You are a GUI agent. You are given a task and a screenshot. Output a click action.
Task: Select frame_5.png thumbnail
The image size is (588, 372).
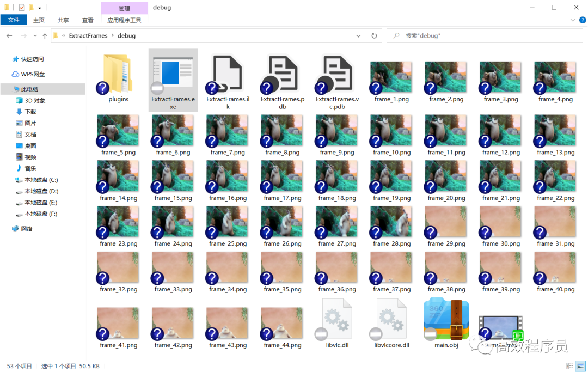pos(118,130)
